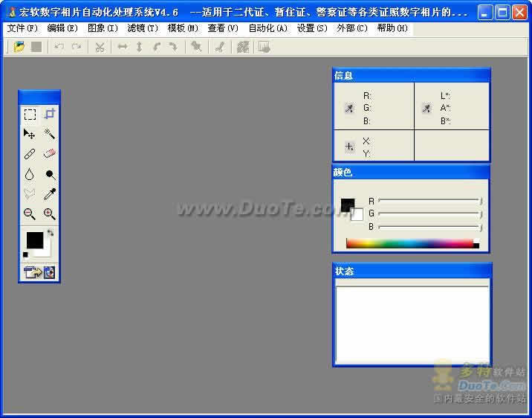Viewport: 532px width, 418px height.
Task: Click the RGB eyedropper icon in Info panel
Action: tap(349, 109)
